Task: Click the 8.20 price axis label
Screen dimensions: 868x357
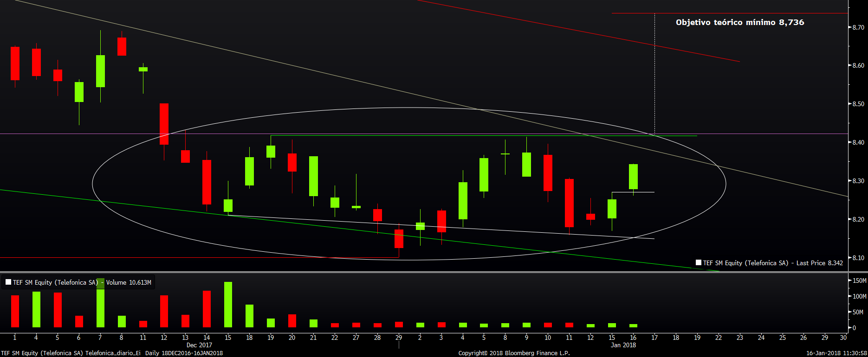Action: pyautogui.click(x=858, y=219)
